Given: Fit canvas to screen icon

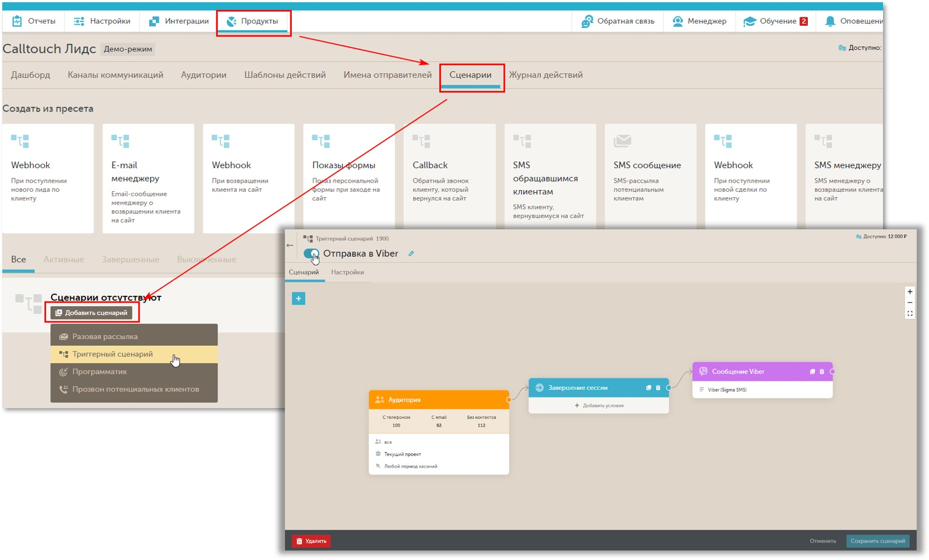Looking at the screenshot, I should 910,313.
